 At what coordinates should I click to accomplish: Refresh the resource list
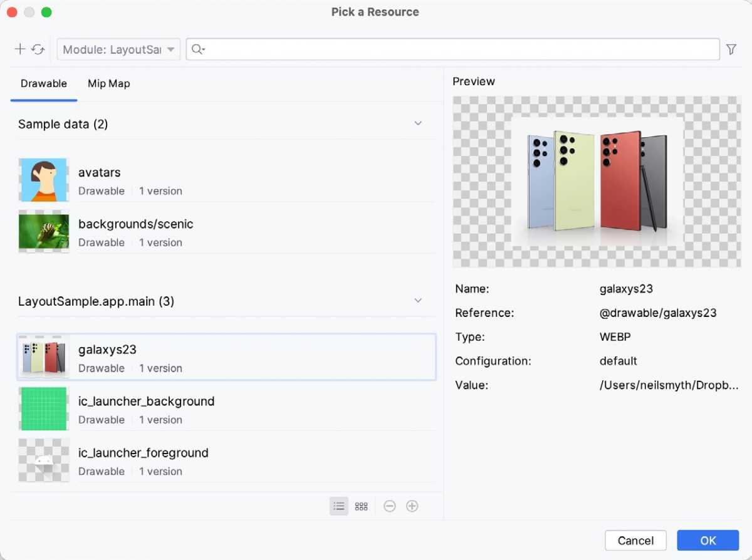(x=36, y=49)
